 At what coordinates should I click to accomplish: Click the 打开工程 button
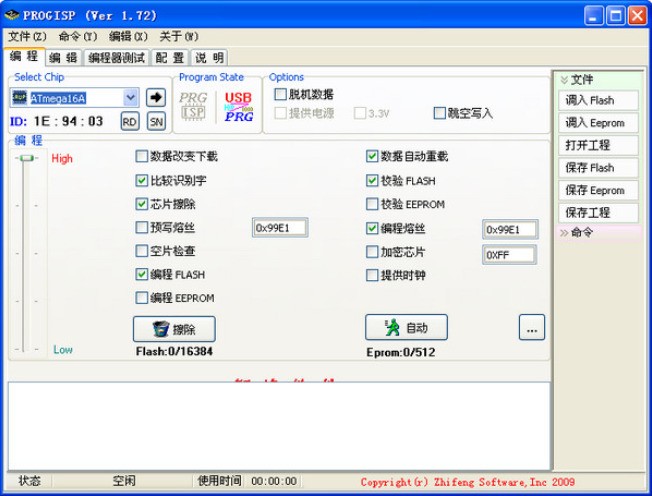(598, 145)
